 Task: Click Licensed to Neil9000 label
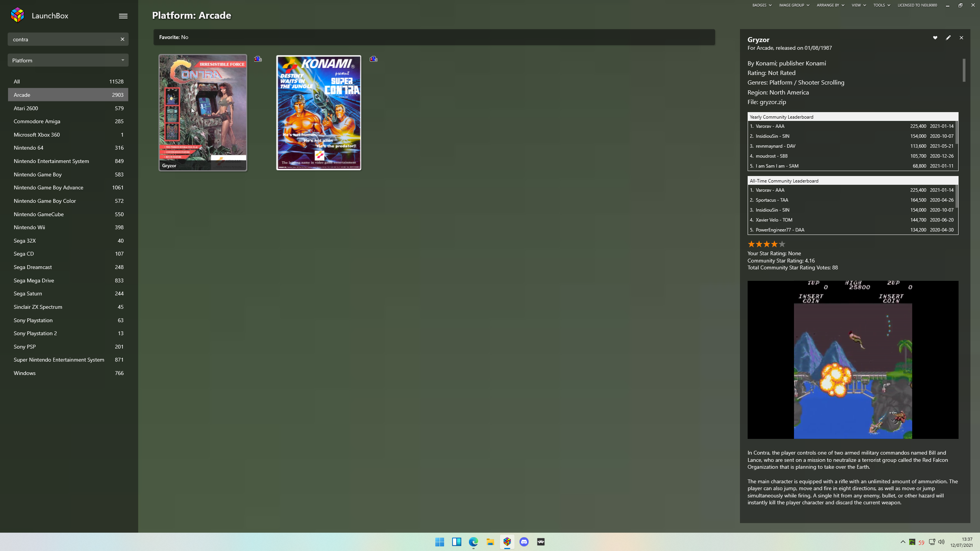pos(917,5)
